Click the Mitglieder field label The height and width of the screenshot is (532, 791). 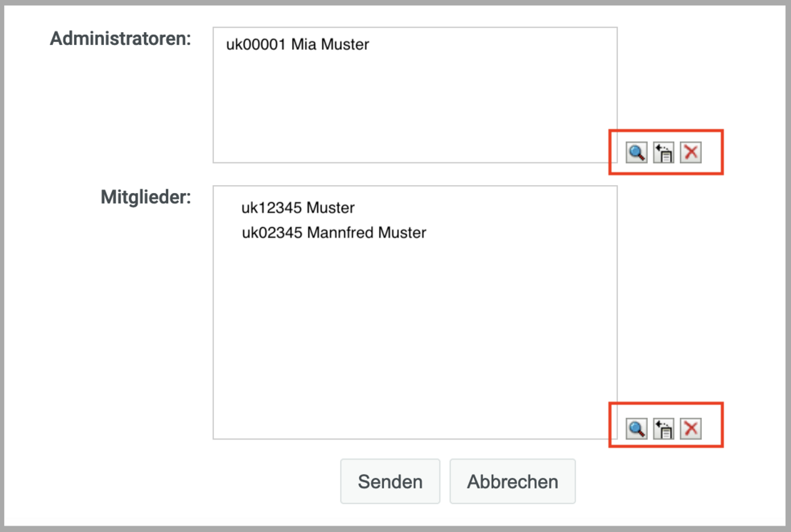pyautogui.click(x=145, y=197)
